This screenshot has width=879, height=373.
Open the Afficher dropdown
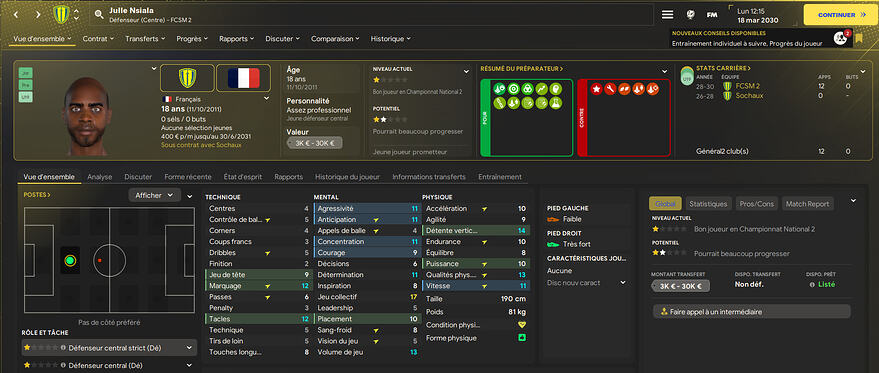(x=154, y=195)
